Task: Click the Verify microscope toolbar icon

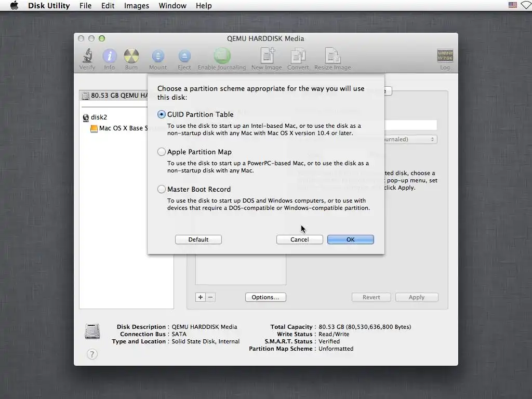Action: click(x=87, y=56)
